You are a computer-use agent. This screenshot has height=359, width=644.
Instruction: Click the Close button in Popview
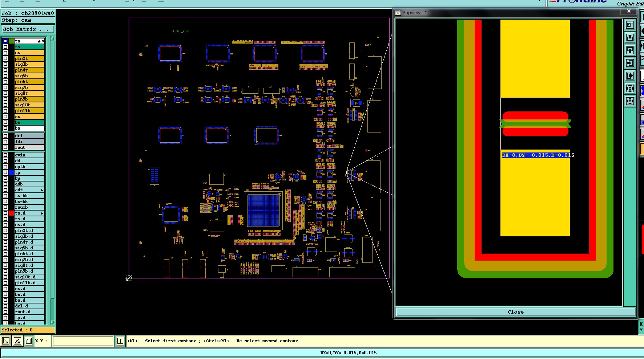(516, 312)
